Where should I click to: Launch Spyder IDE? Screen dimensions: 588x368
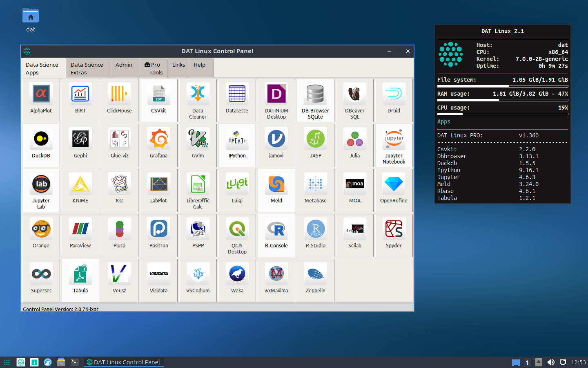pyautogui.click(x=394, y=236)
